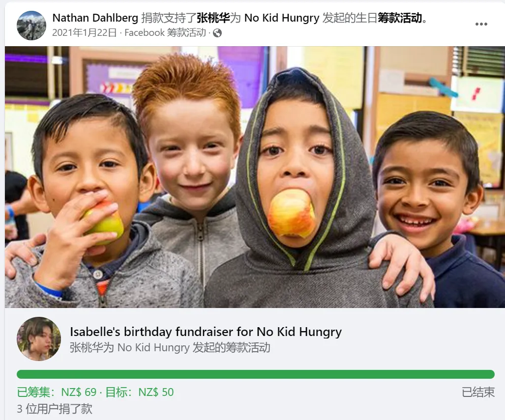This screenshot has height=420, width=505.
Task: Show the 3 位用户捐了款 donors list
Action: pyautogui.click(x=55, y=409)
